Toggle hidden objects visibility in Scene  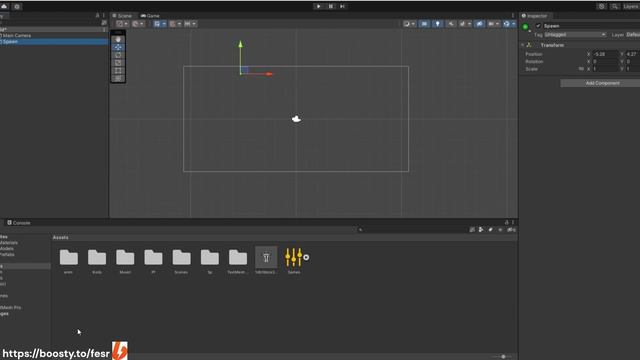[x=479, y=24]
